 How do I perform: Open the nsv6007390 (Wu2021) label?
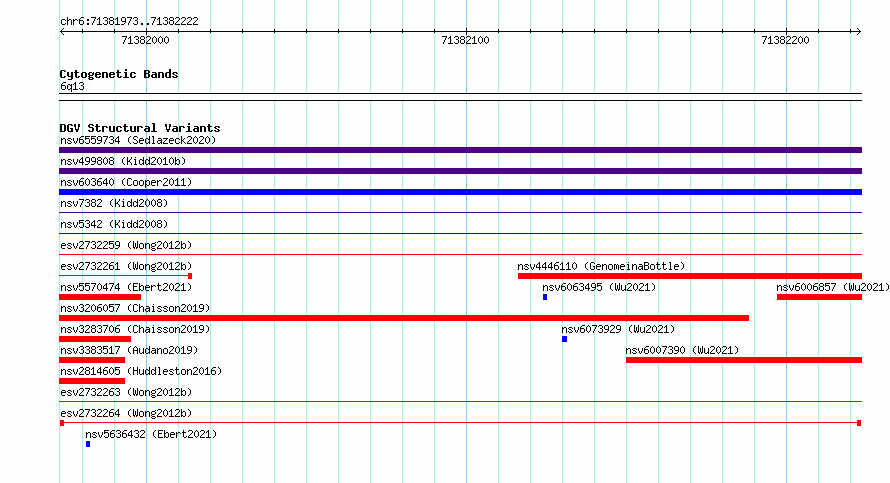pyautogui.click(x=682, y=350)
